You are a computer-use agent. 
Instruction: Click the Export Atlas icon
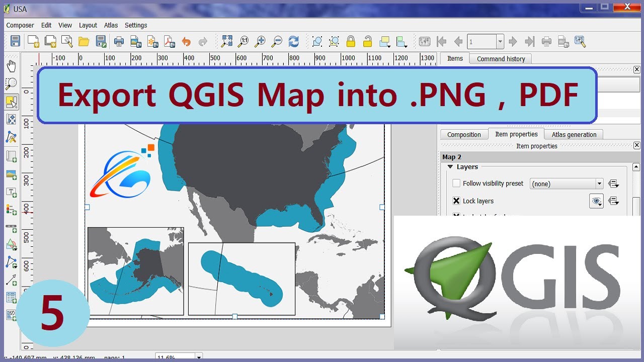click(563, 41)
